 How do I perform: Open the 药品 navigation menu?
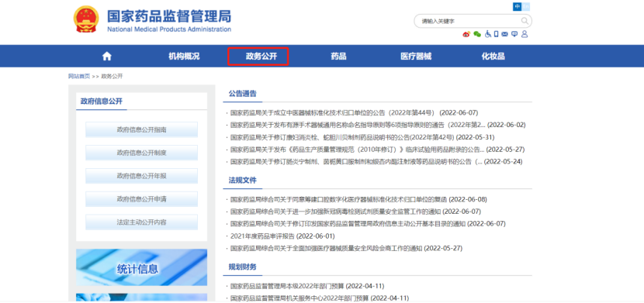[338, 56]
